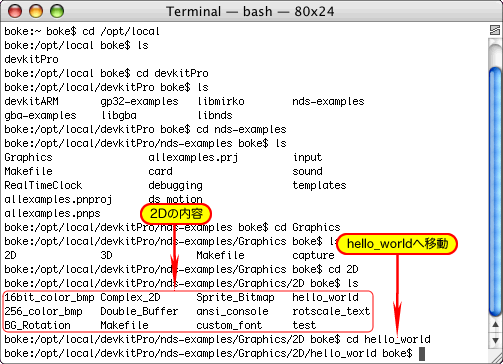Click the "hello_world" entry in 2D listing
The image size is (503, 364).
pyautogui.click(x=325, y=298)
